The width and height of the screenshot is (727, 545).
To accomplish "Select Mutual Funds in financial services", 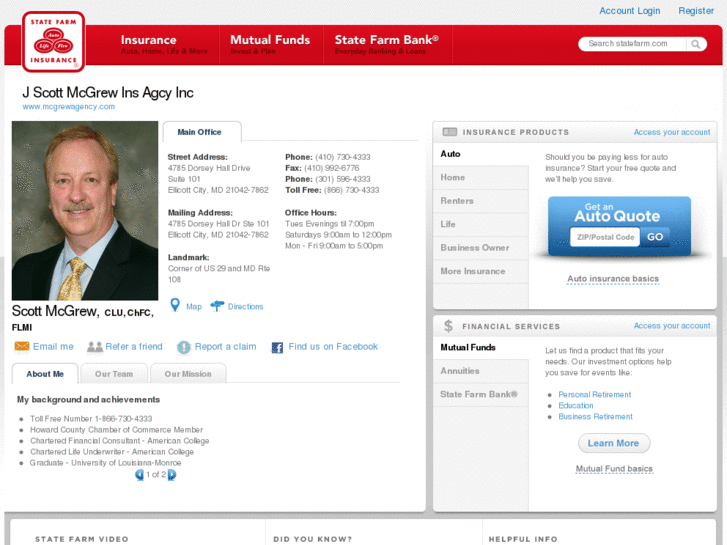I will point(481,347).
